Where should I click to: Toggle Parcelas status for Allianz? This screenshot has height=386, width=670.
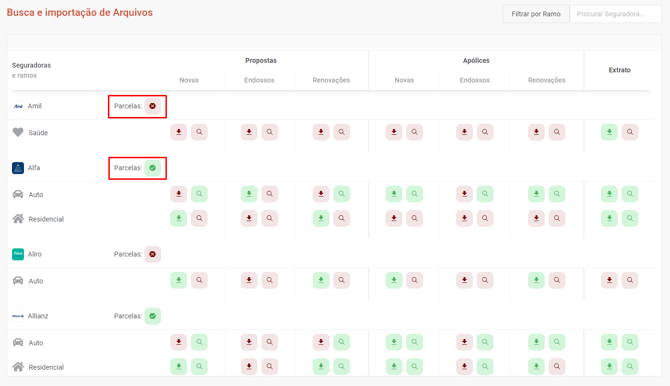153,316
